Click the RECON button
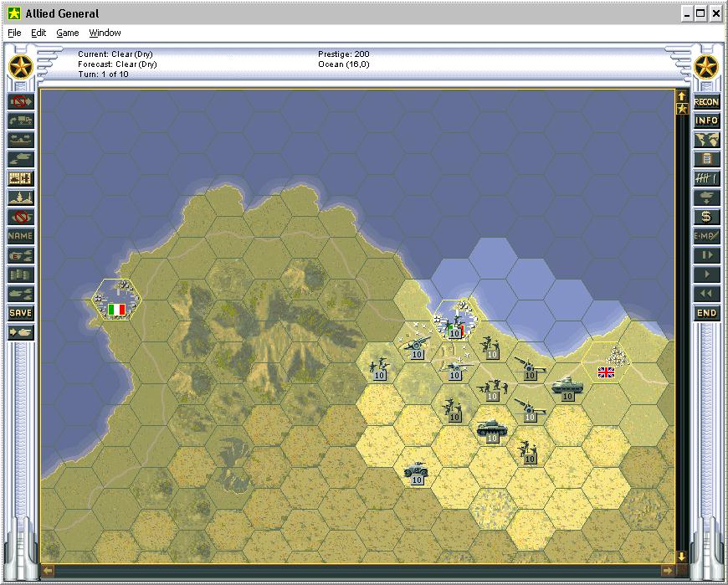Viewport: 728px width, 585px height. point(706,101)
